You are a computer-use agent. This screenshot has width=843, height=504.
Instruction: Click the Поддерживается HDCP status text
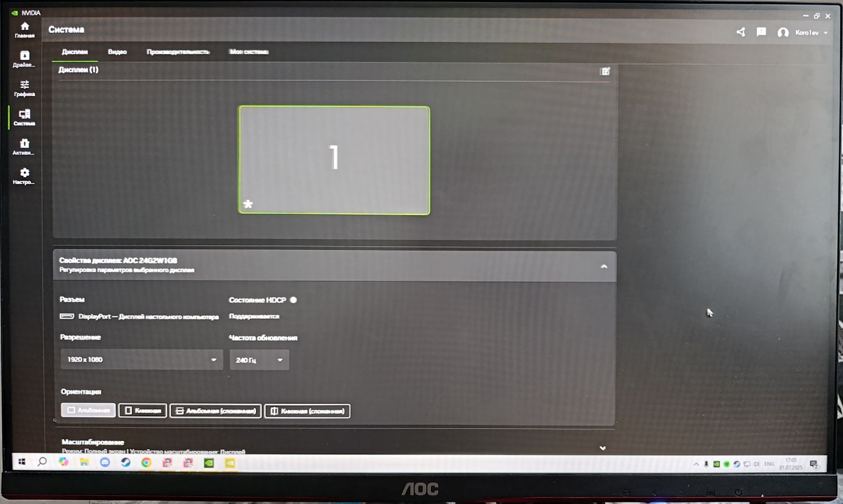(254, 316)
